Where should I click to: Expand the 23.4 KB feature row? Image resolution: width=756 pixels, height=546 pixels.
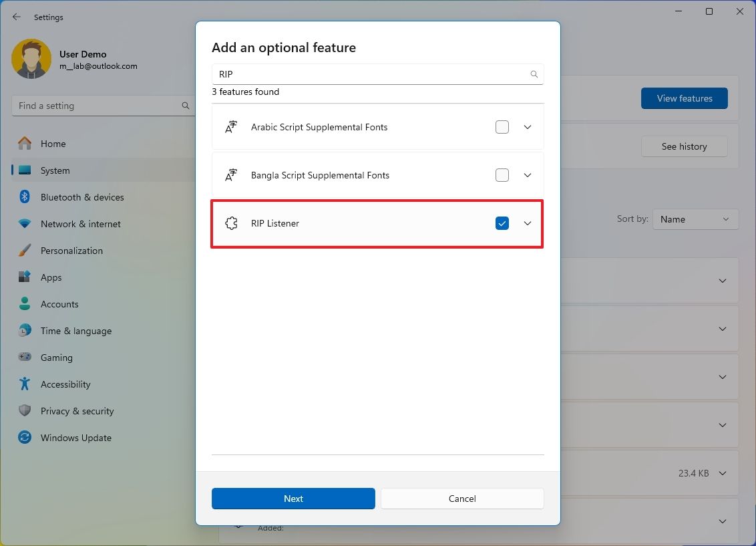click(722, 473)
